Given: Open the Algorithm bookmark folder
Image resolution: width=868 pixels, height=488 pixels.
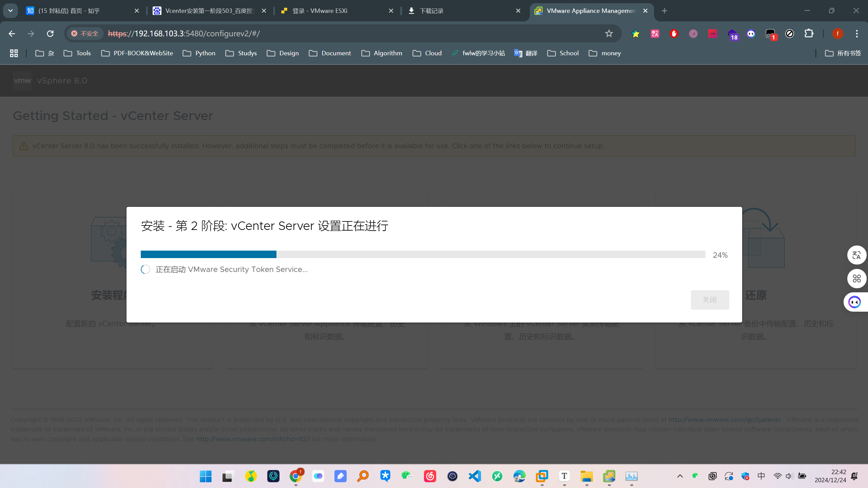Looking at the screenshot, I should pos(382,53).
